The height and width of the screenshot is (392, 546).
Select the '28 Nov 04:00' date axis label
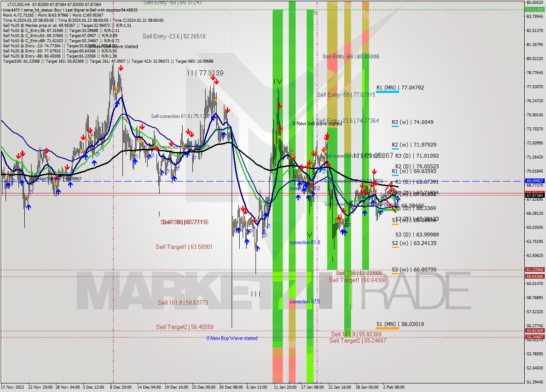click(x=67, y=387)
